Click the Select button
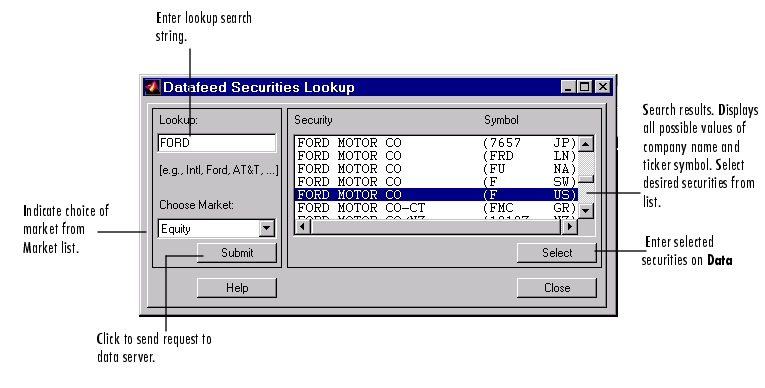The height and width of the screenshot is (388, 765). pos(557,253)
